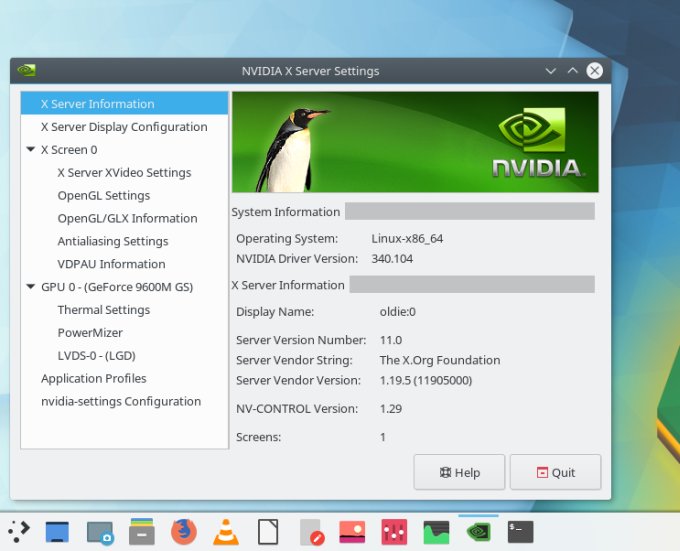Image resolution: width=680 pixels, height=551 pixels.
Task: Click the NVIDIA X Server Settings title bar
Action: (x=310, y=71)
